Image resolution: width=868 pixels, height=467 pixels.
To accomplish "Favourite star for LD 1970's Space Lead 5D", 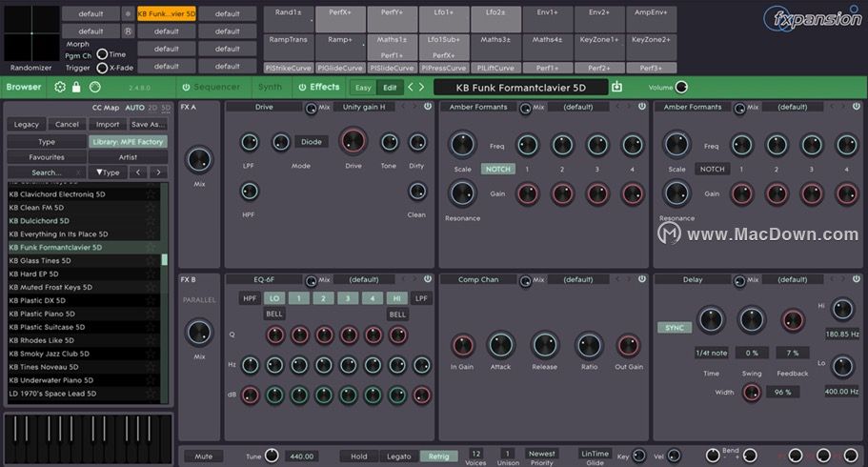I will pos(151,394).
